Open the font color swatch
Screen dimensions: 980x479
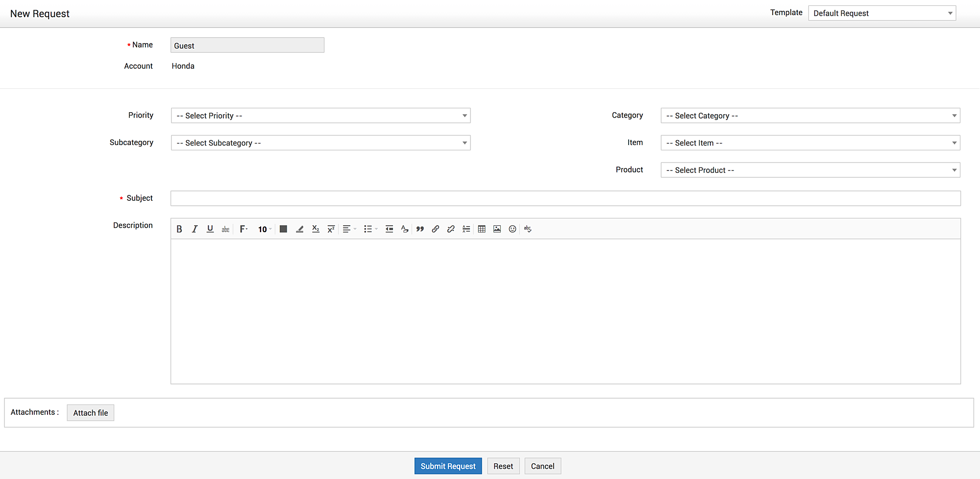(283, 229)
